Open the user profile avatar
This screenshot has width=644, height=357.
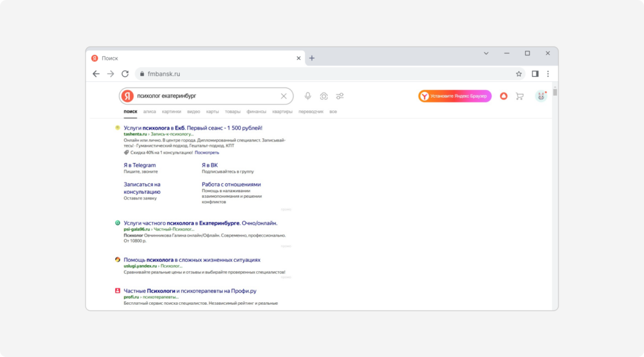coord(540,96)
